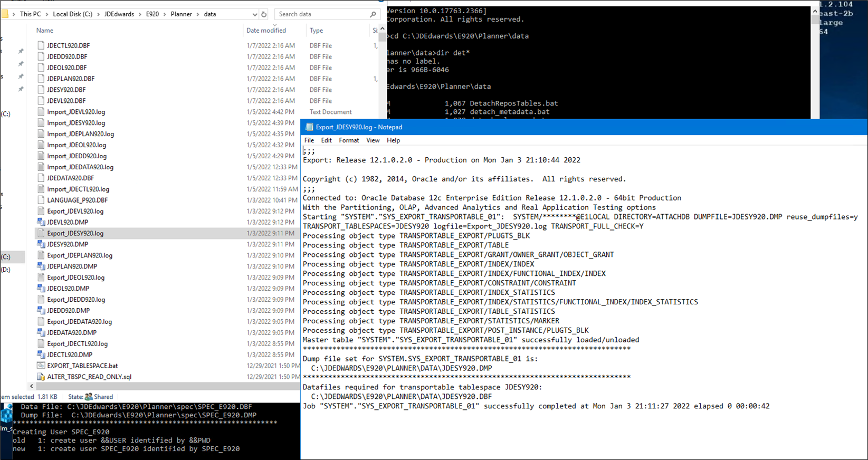868x460 pixels.
Task: Select the JDEVL920.DMP dump file icon
Action: (x=41, y=222)
